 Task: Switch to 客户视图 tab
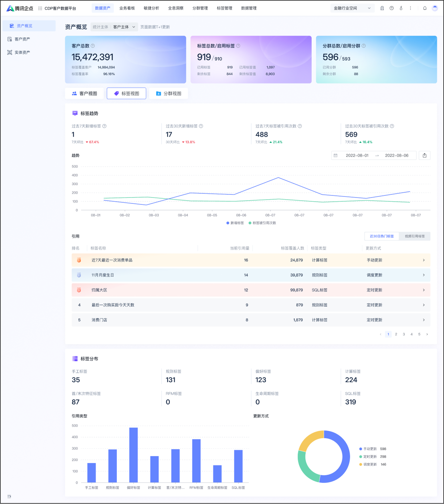[x=84, y=93]
